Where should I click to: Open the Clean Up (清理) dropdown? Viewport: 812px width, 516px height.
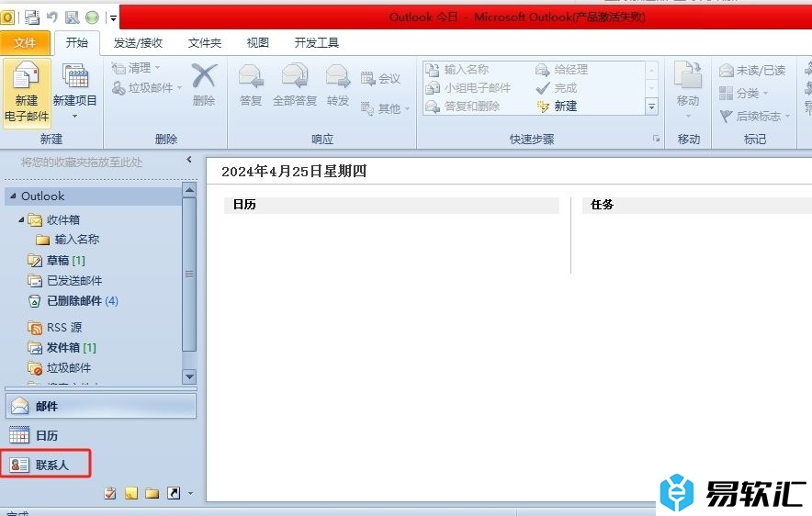[x=136, y=68]
